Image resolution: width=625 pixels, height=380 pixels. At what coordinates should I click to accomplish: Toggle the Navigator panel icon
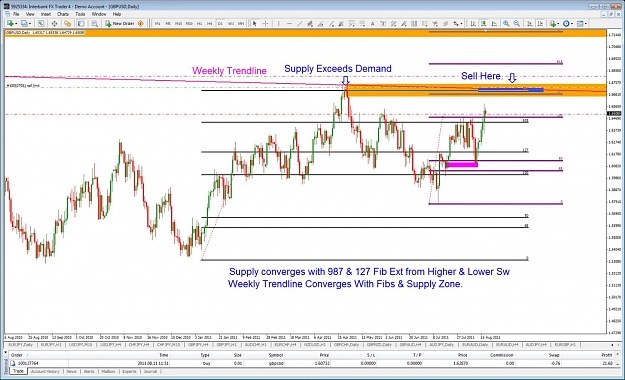click(67, 24)
